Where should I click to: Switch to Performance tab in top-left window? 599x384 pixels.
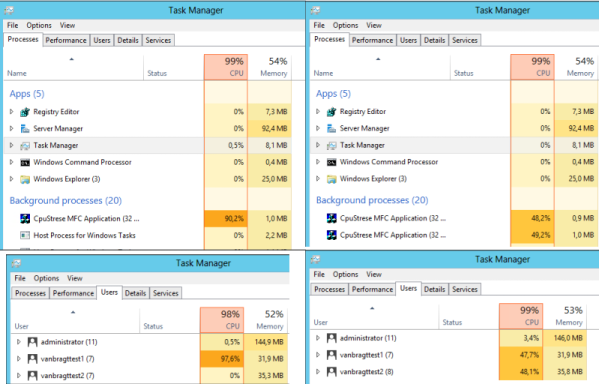(x=66, y=41)
